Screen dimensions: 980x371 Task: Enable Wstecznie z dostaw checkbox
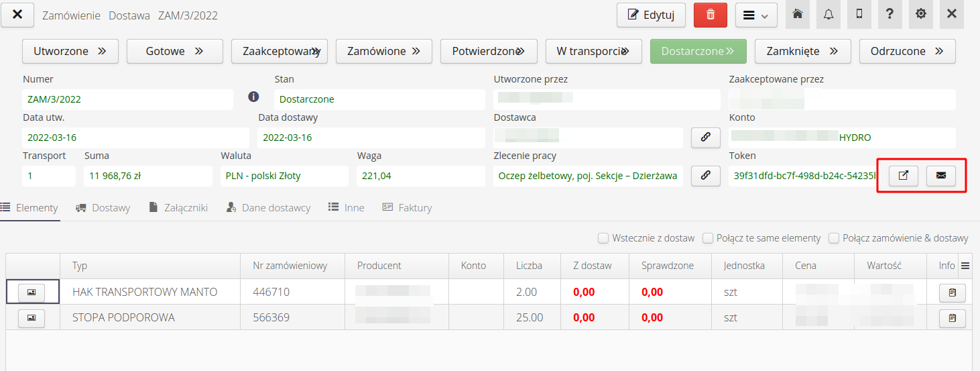(x=603, y=238)
